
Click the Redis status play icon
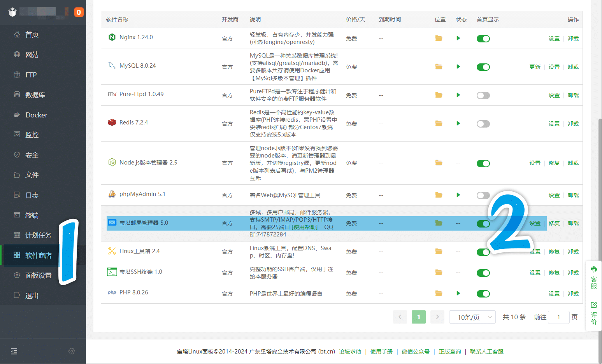[x=458, y=123]
